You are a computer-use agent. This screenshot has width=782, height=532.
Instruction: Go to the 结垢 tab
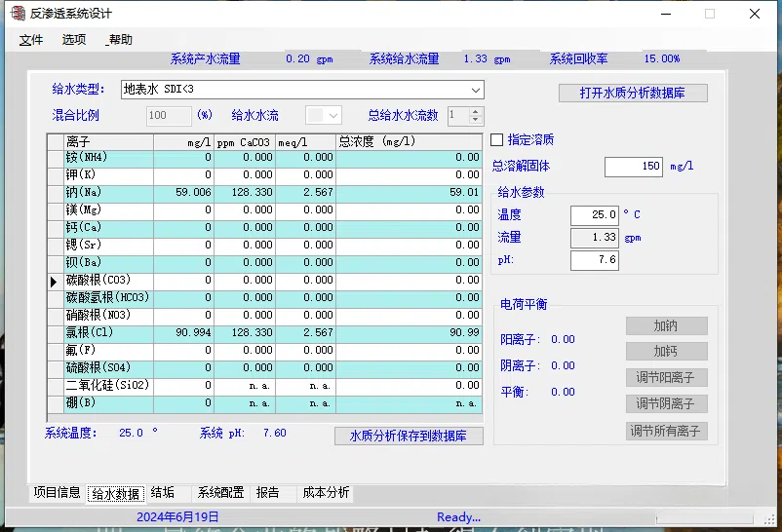[163, 493]
